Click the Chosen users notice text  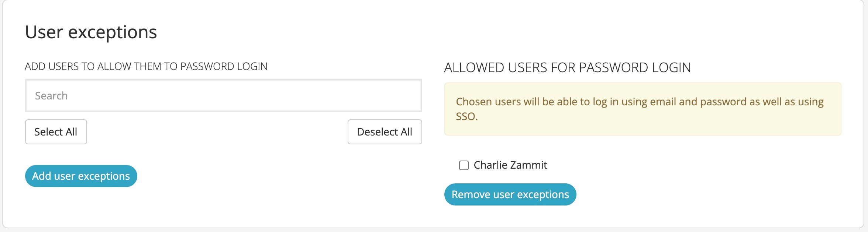(639, 102)
